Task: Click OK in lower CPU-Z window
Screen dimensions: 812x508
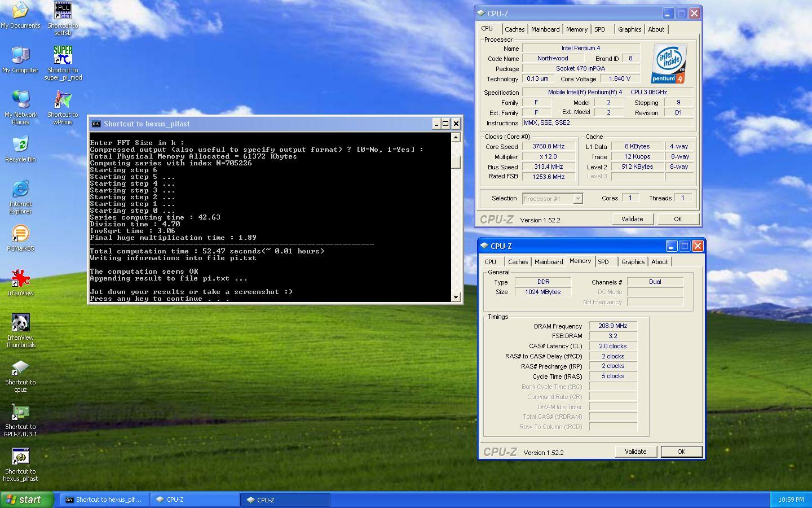Action: [x=681, y=452]
